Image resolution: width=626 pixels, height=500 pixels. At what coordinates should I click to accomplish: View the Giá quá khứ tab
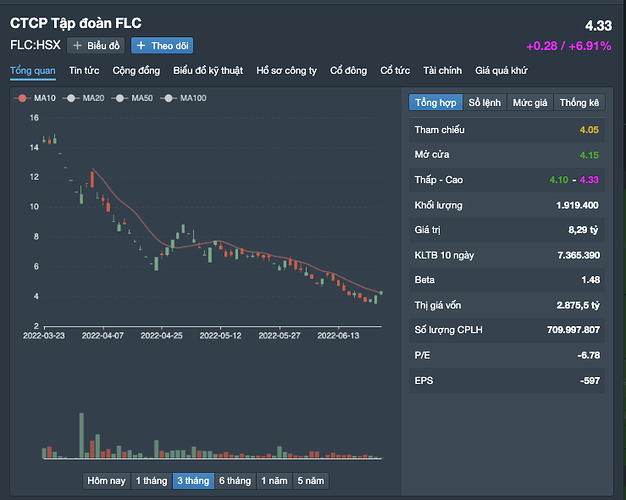coord(503,71)
